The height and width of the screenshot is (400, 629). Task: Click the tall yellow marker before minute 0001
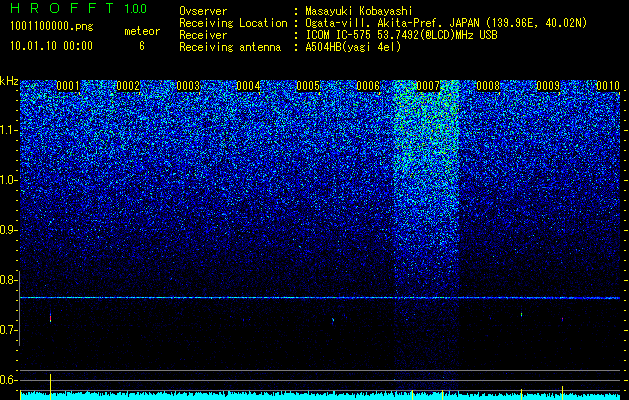[x=51, y=386]
